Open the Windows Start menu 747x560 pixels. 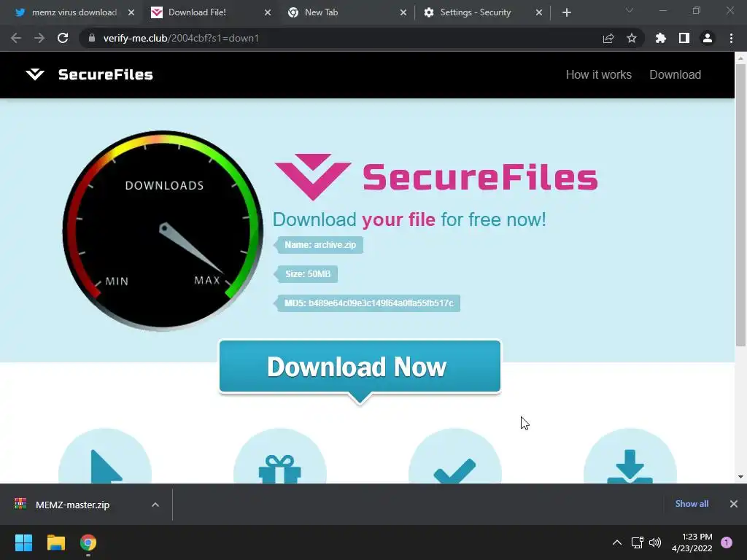pos(24,542)
